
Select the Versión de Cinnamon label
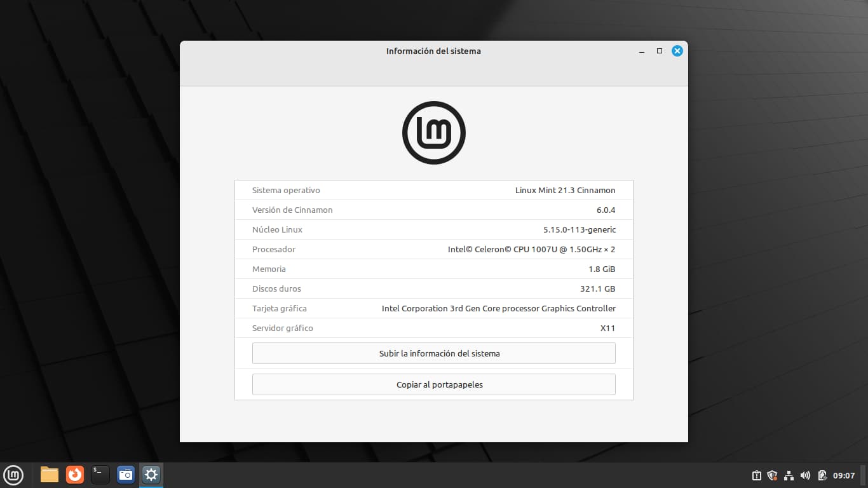click(x=292, y=210)
